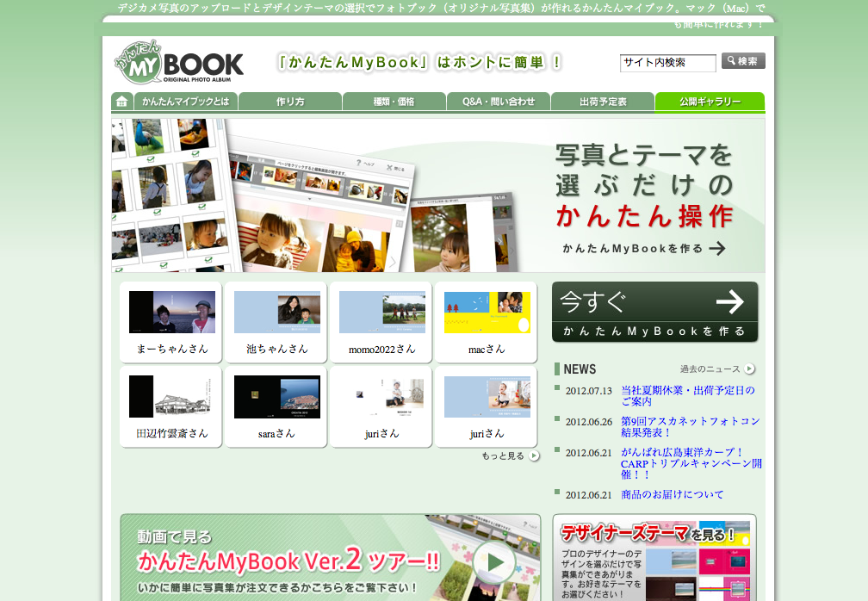Open the 出荷予定表 tab

[603, 102]
